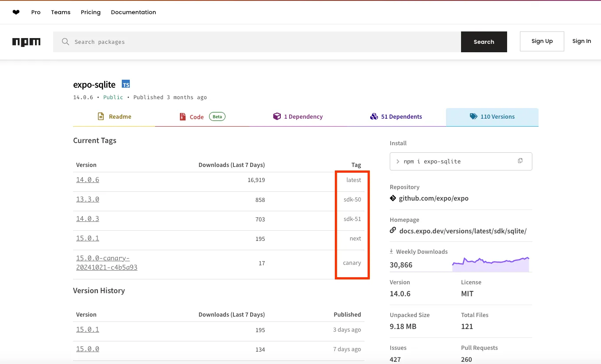Click the 121 total files value
Image resolution: width=601 pixels, height=364 pixels.
click(x=467, y=326)
